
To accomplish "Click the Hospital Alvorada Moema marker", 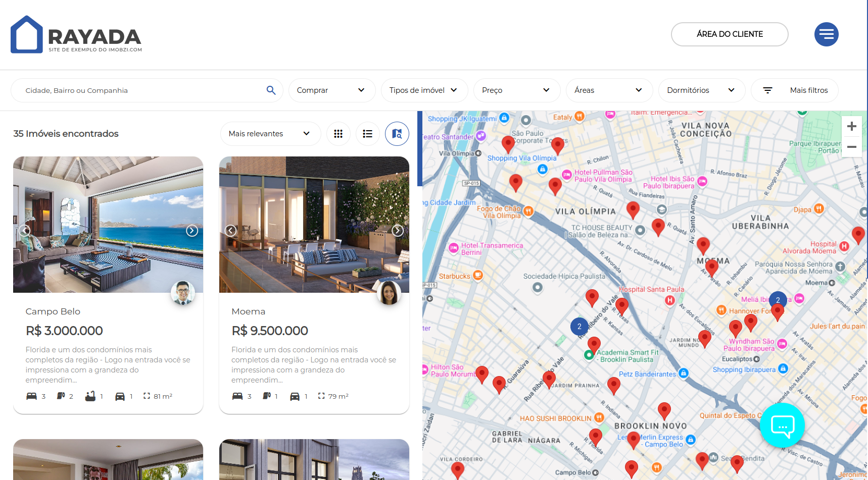I will 844,246.
